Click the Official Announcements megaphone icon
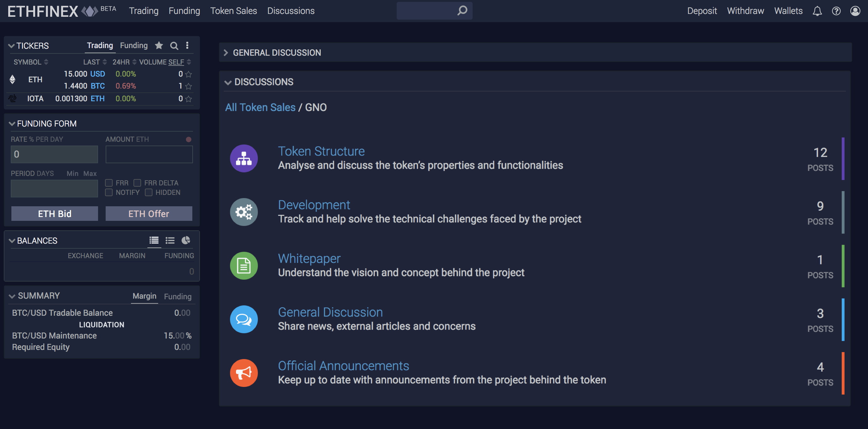Screen dimensions: 868x429 tap(244, 373)
